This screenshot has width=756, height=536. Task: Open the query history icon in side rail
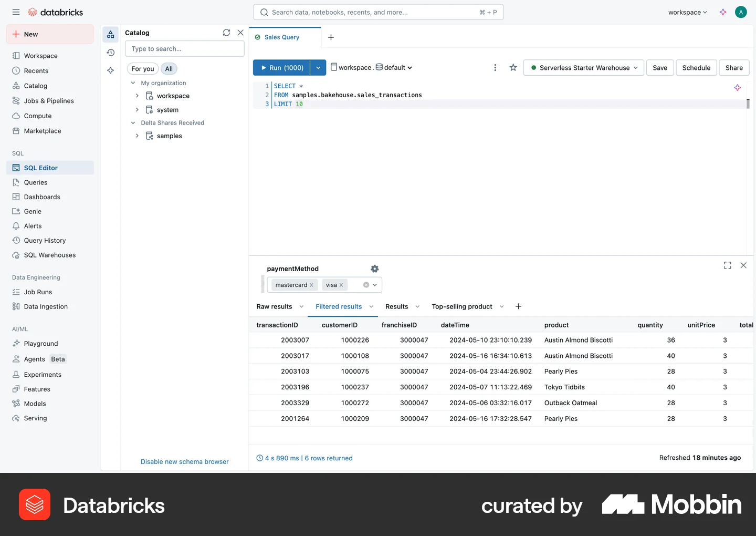[x=110, y=53]
